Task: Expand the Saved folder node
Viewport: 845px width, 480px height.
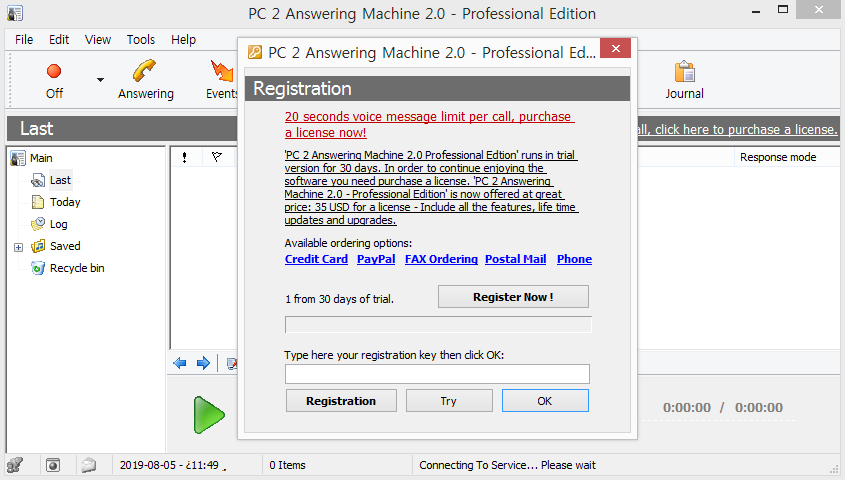Action: click(18, 247)
